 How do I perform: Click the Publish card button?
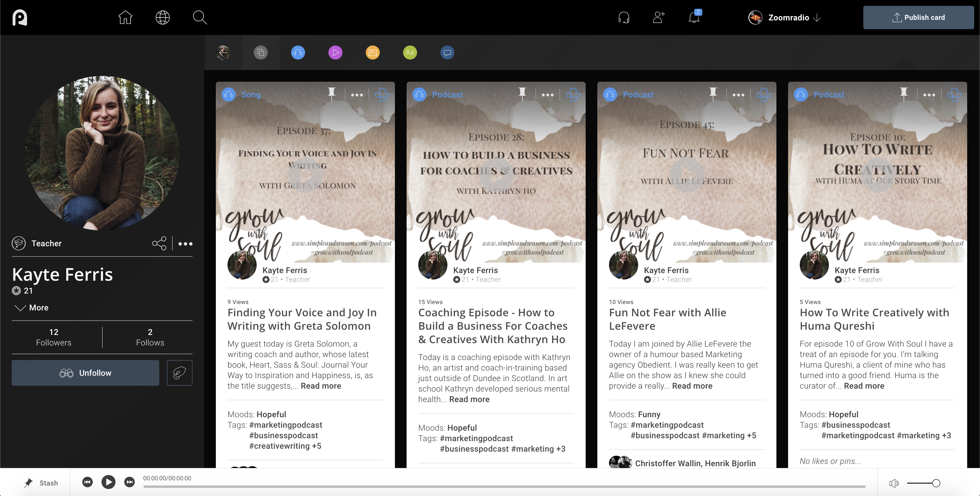point(918,18)
